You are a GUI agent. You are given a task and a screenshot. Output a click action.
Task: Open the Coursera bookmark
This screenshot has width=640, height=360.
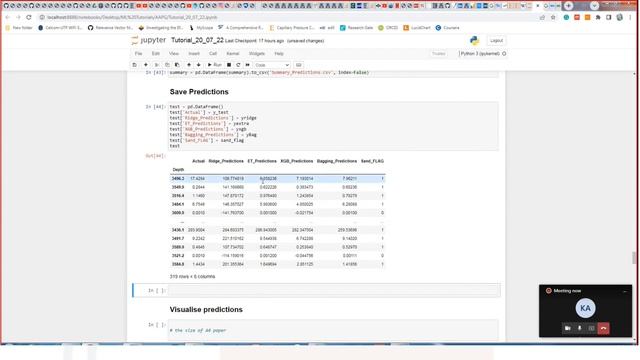click(x=447, y=28)
